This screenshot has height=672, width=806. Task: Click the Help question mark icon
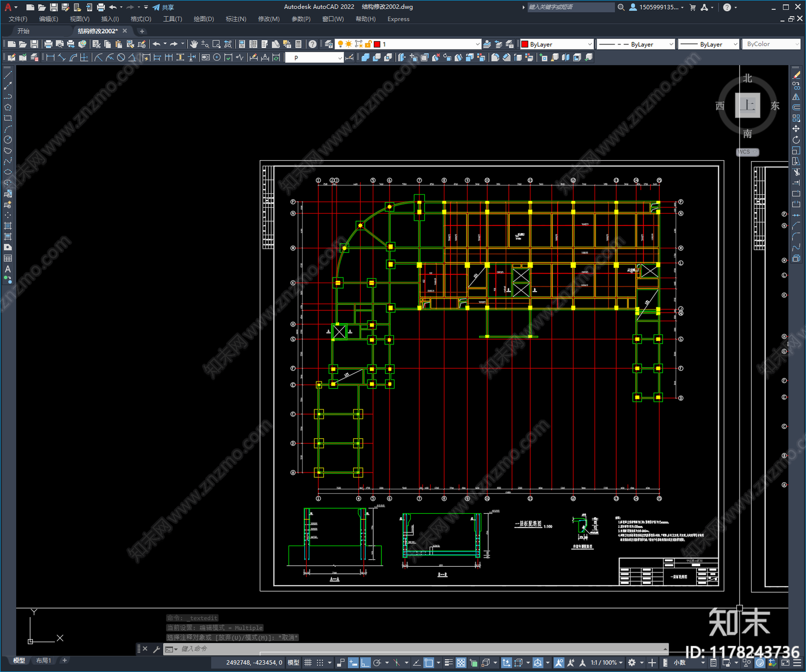(312, 44)
